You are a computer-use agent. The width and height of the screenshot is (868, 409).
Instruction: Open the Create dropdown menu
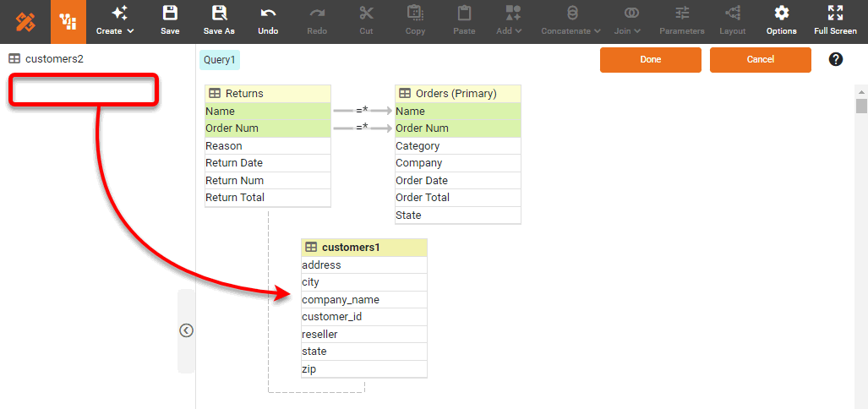(x=115, y=21)
